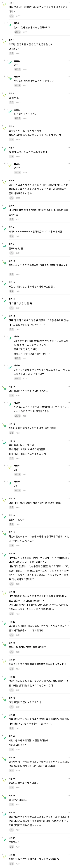
Task: Click the 답글 reply button under 익인30's comment
Action: (x=11, y=728)
